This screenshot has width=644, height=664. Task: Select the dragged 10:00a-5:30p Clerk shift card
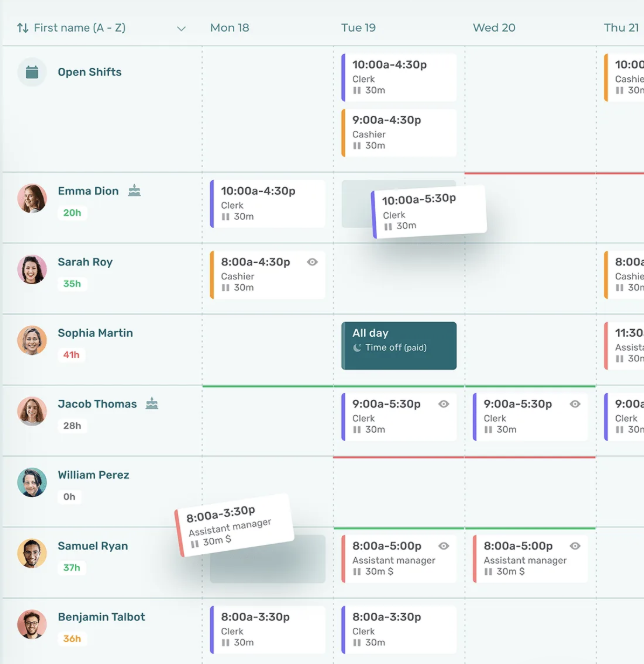click(429, 212)
